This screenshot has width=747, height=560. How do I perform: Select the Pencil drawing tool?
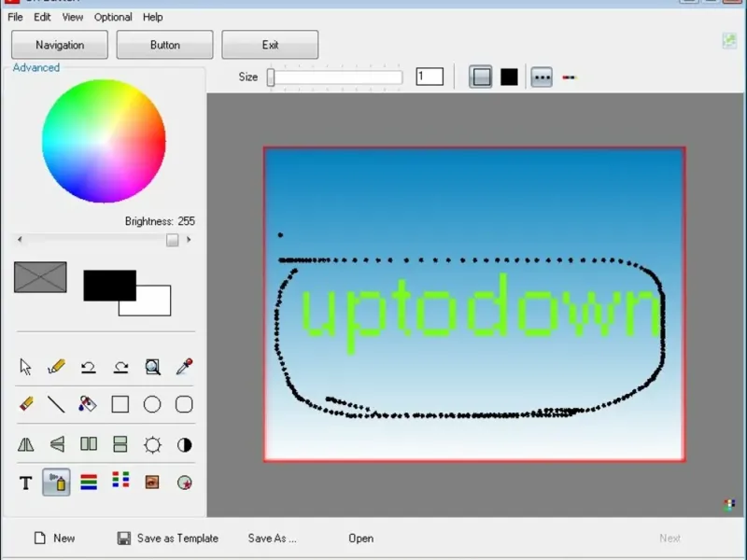(x=57, y=367)
